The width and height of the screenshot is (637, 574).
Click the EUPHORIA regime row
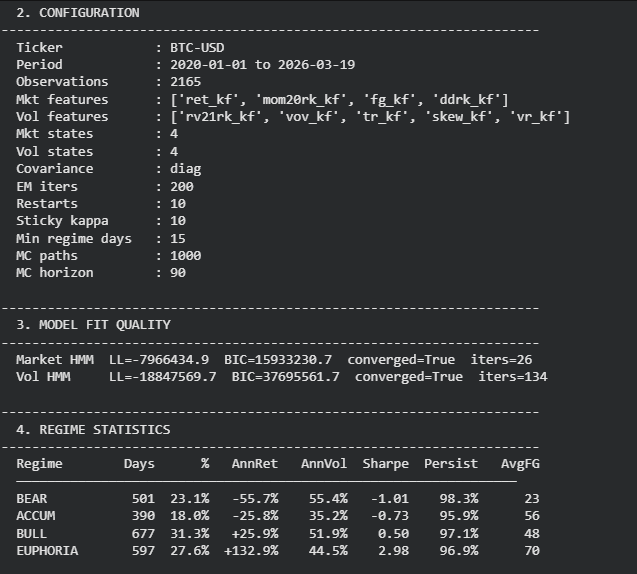pyautogui.click(x=278, y=551)
